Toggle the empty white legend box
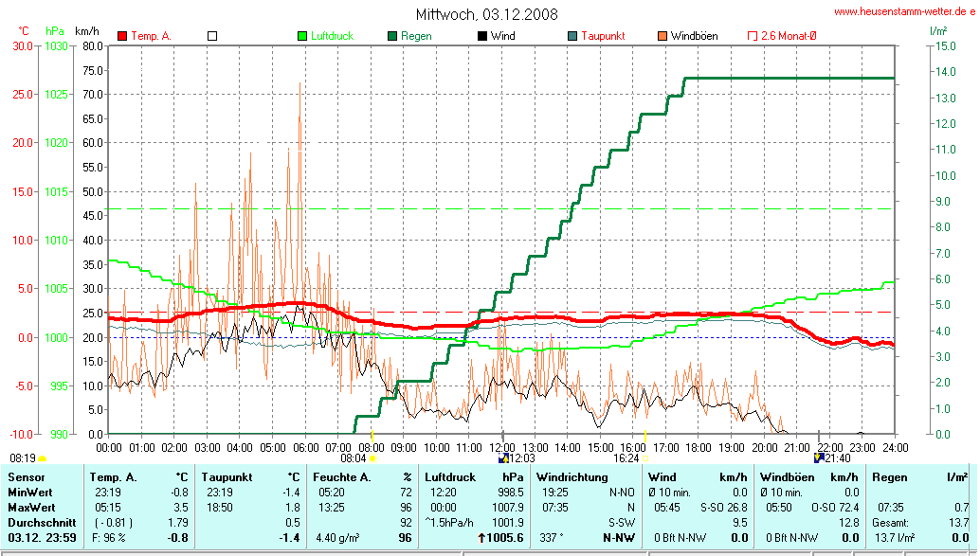This screenshot has height=556, width=980. coord(212,36)
